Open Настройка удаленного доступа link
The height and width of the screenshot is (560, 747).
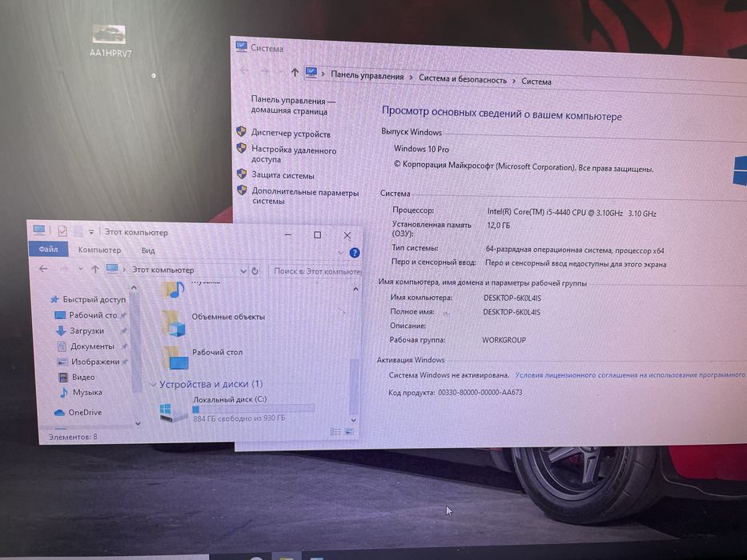coord(294,154)
